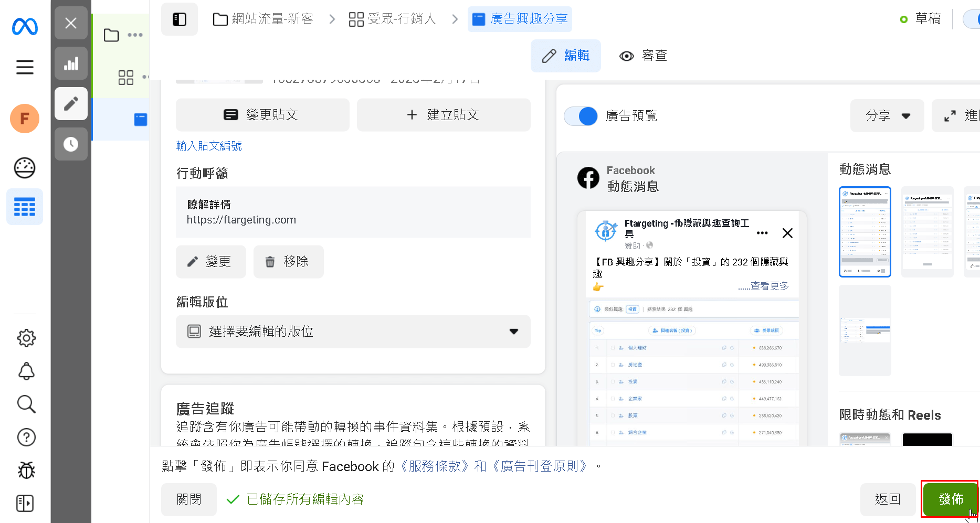Click the 返回 button
Screen dimensions: 980x523
point(888,499)
